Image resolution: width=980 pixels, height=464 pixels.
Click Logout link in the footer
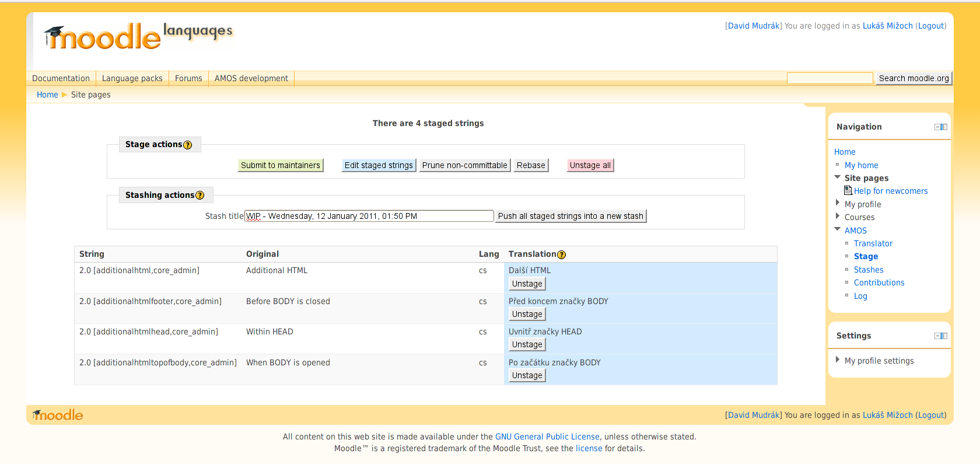click(931, 415)
